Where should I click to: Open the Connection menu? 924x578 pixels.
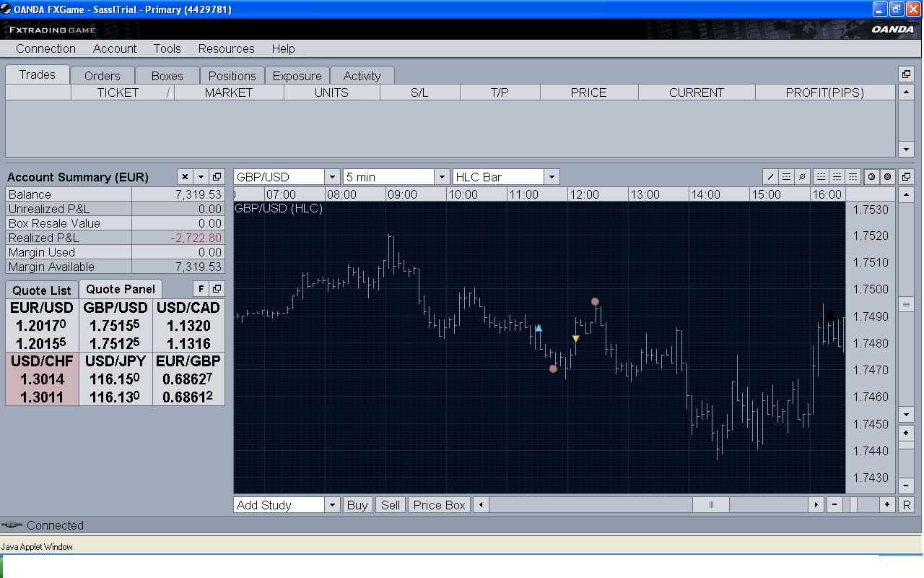(x=45, y=48)
